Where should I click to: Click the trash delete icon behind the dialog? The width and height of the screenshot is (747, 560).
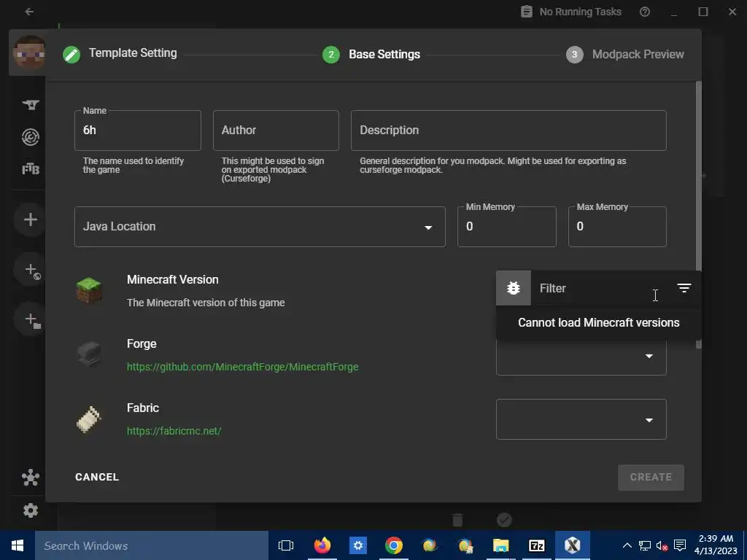pos(457,519)
